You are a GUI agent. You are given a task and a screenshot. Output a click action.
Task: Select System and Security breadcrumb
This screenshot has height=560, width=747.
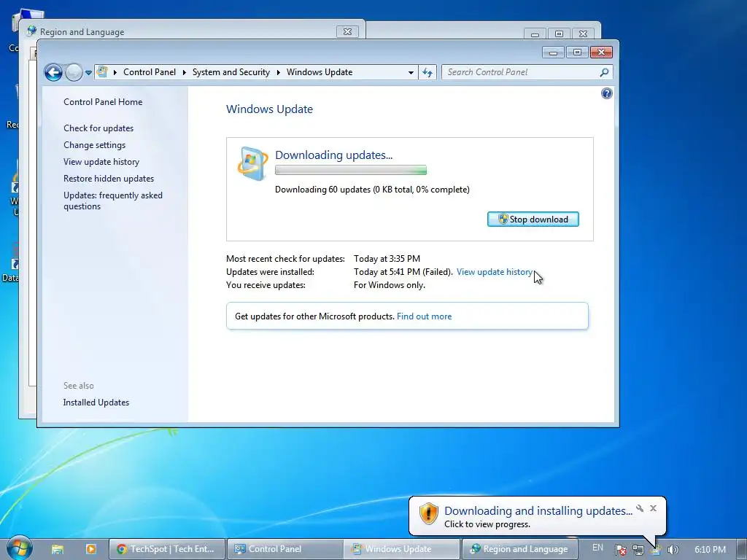click(x=231, y=72)
